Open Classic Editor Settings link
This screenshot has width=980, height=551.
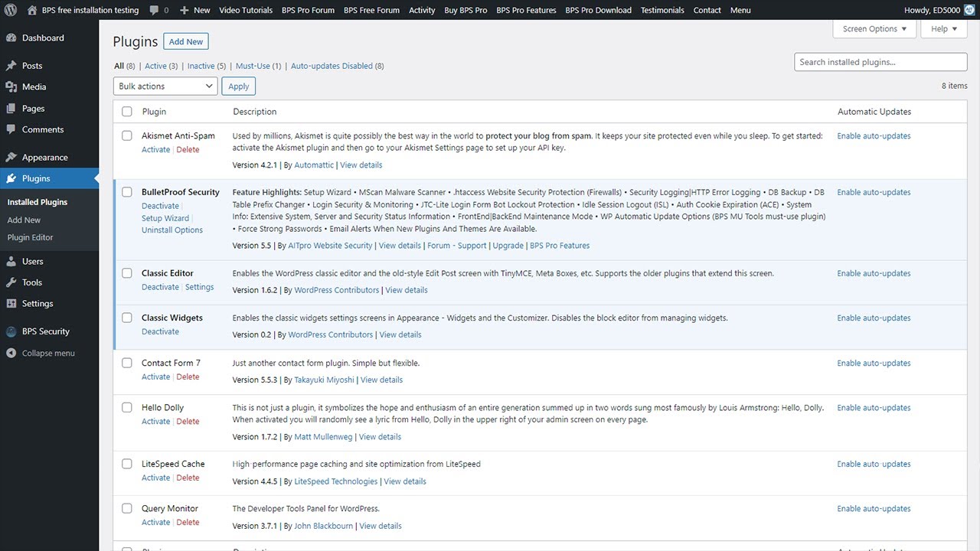[x=199, y=287]
